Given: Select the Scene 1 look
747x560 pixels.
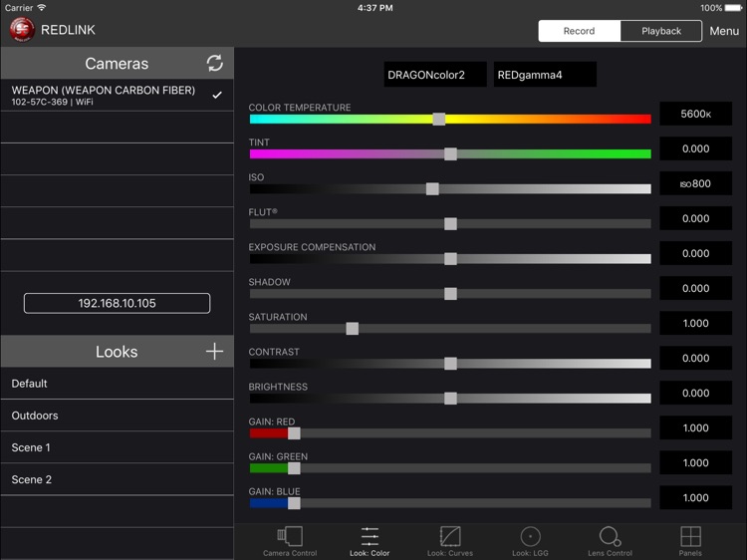Looking at the screenshot, I should [x=117, y=447].
